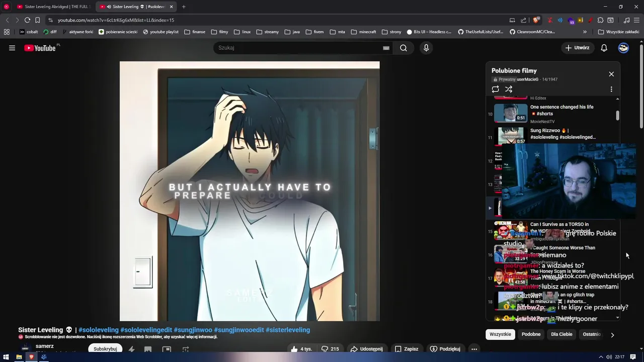Expand the hidden bookmarks overflow chevron
644x362 pixels.
[x=585, y=32]
